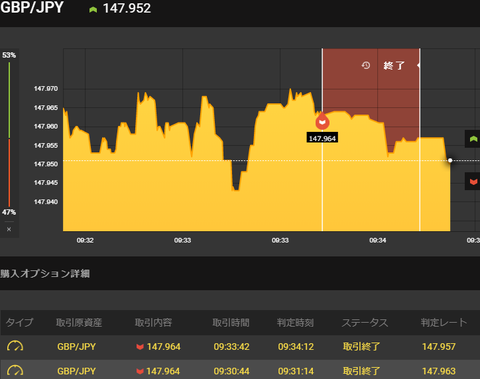Click the 147.957 settlement rate cell
Screen dimensions: 480x379
439,347
